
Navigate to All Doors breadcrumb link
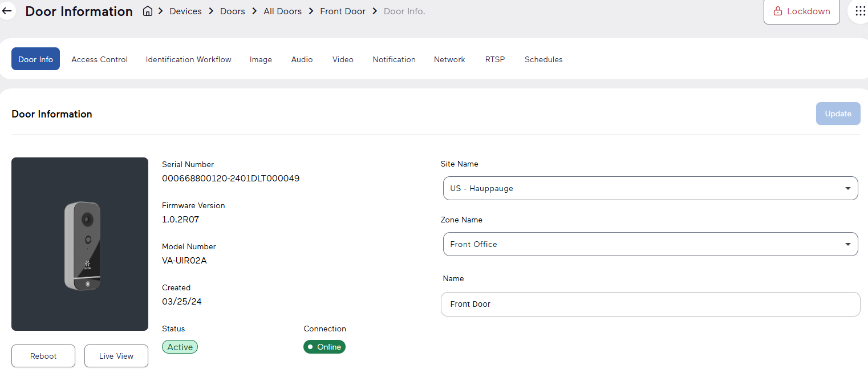point(282,11)
